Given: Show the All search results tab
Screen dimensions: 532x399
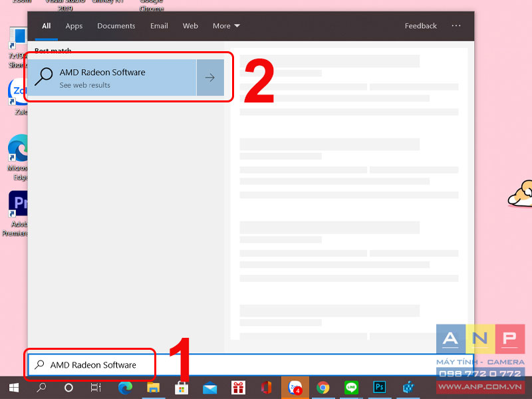Looking at the screenshot, I should (x=46, y=26).
